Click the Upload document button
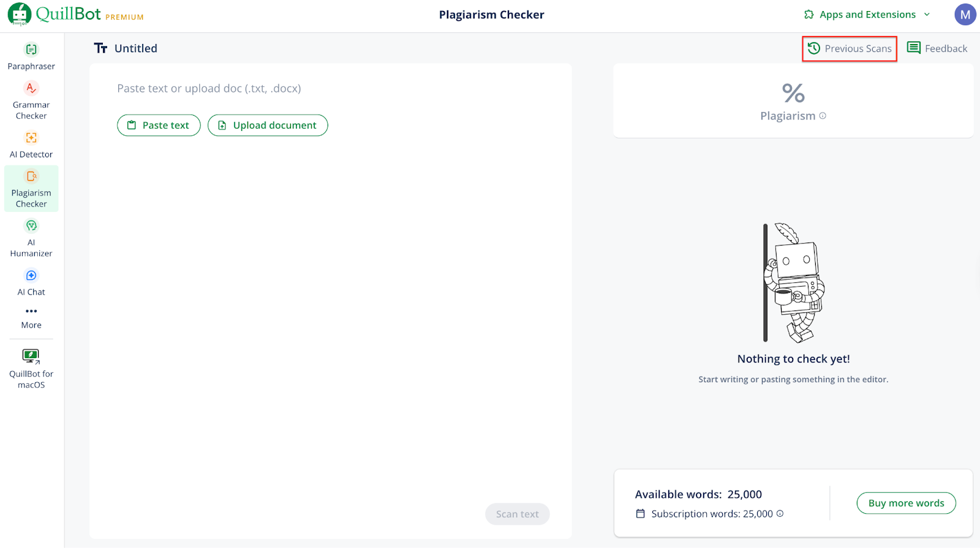Image resolution: width=980 pixels, height=548 pixels. 268,126
